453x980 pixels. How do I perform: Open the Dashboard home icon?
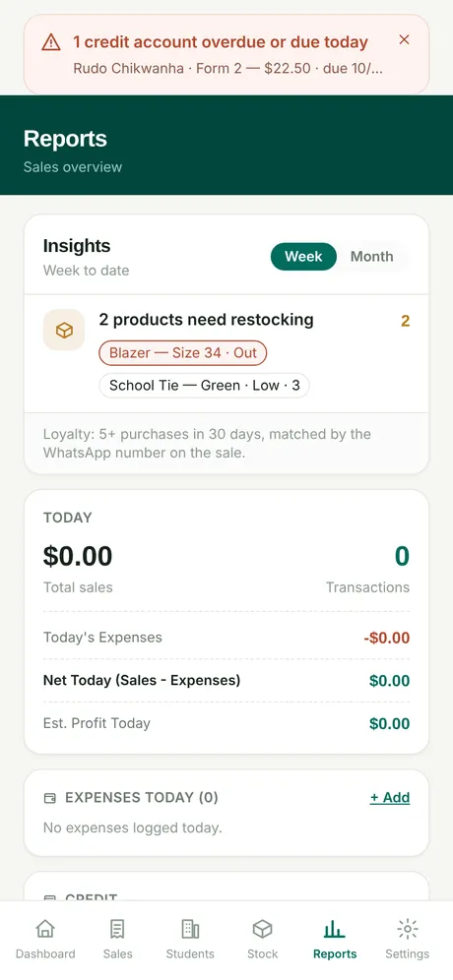(x=45, y=929)
